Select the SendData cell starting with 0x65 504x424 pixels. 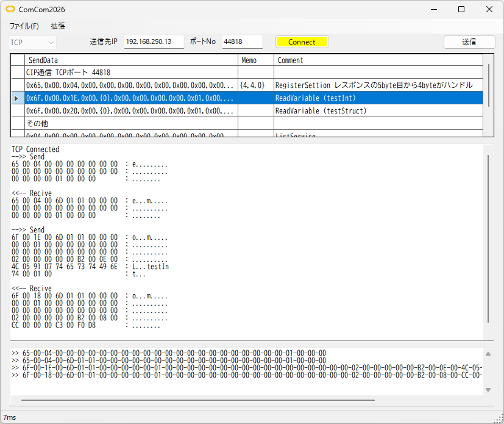[131, 85]
